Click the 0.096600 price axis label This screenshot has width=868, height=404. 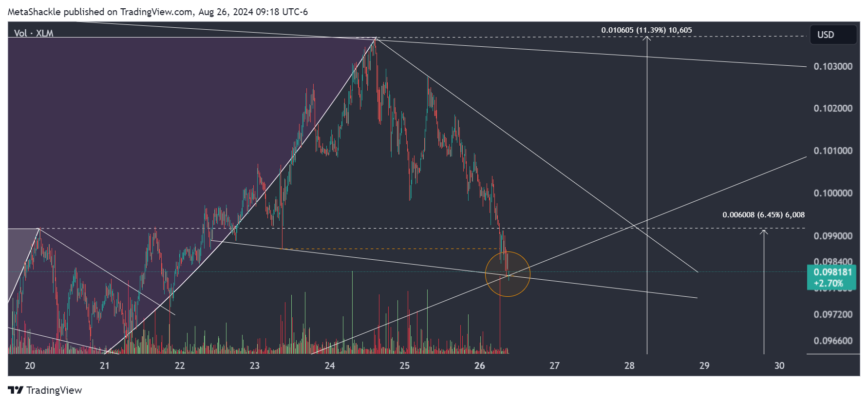click(x=833, y=341)
